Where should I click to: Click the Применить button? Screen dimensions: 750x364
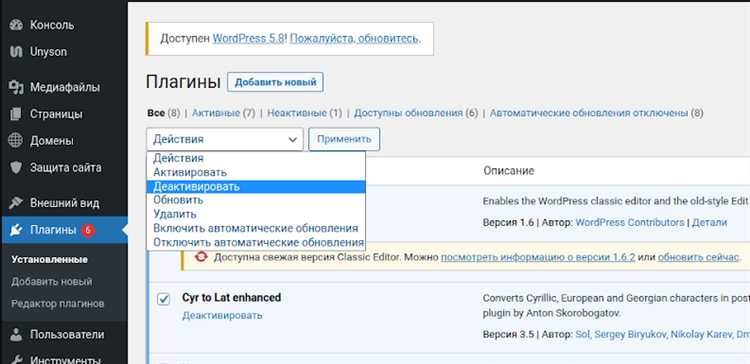tap(344, 139)
